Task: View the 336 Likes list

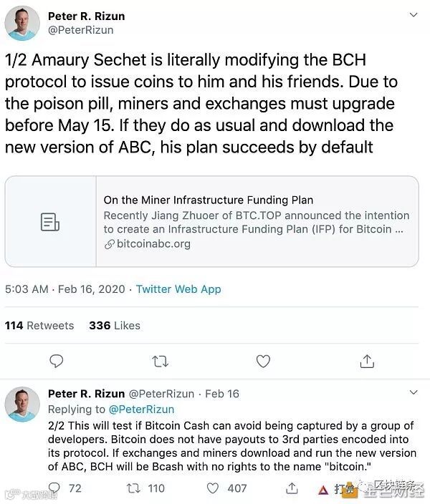Action: (115, 325)
